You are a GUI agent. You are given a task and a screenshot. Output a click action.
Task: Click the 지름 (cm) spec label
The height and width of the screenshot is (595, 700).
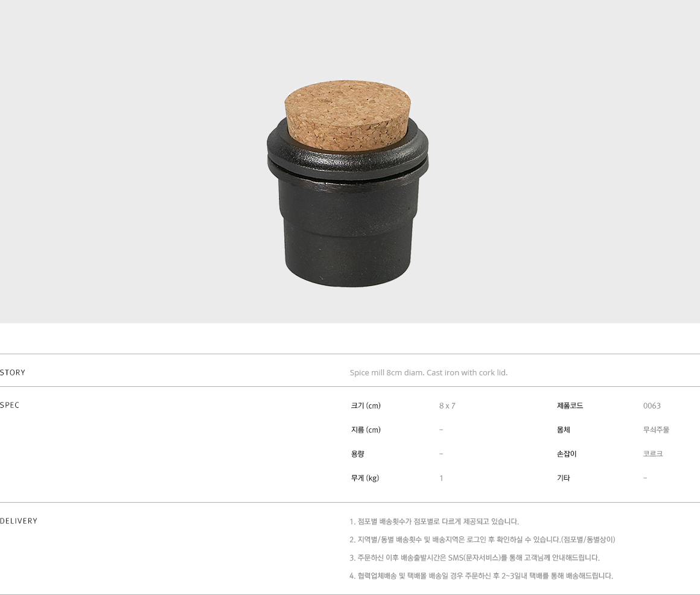366,430
